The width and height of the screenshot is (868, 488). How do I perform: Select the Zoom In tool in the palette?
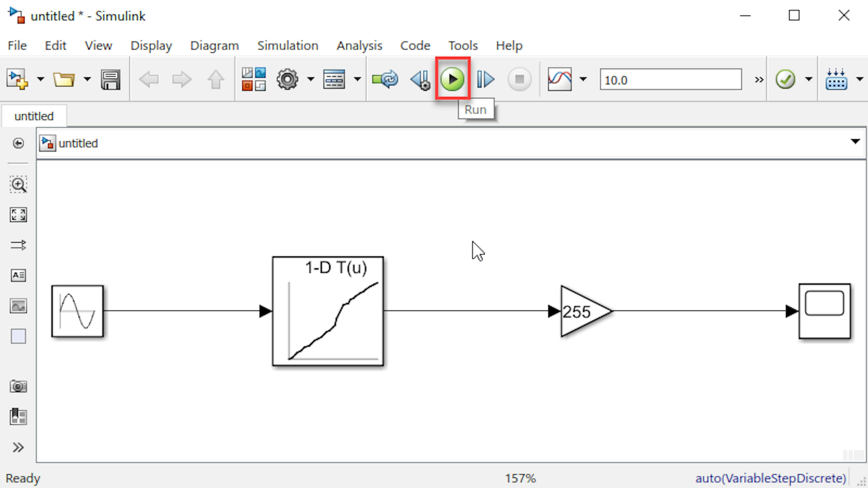pyautogui.click(x=18, y=184)
